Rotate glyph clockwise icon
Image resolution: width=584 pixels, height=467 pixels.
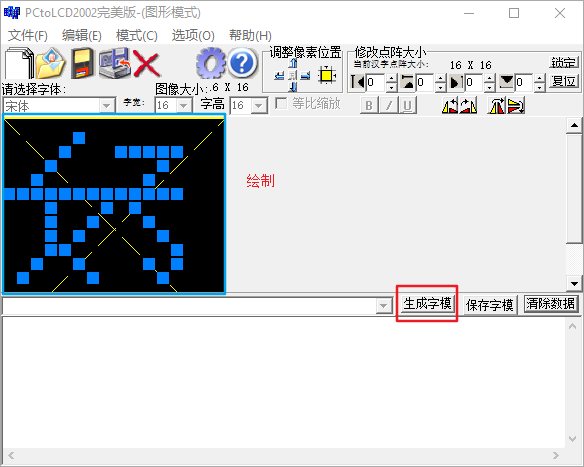468,105
